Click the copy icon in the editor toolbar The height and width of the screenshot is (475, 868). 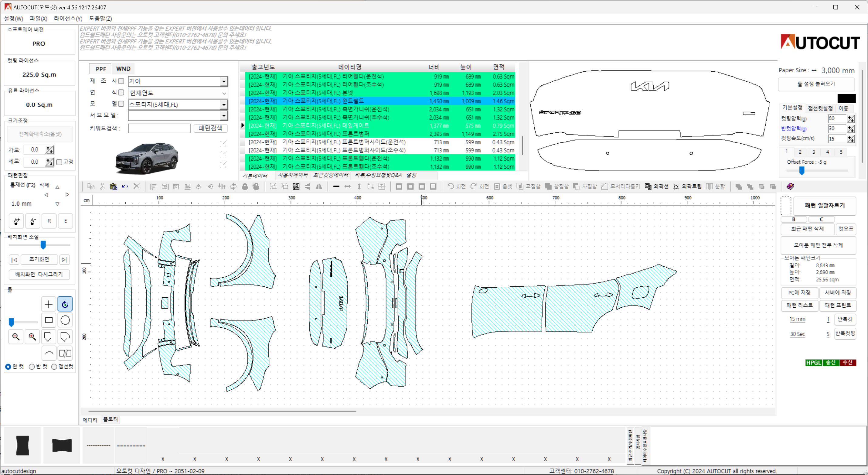(91, 186)
